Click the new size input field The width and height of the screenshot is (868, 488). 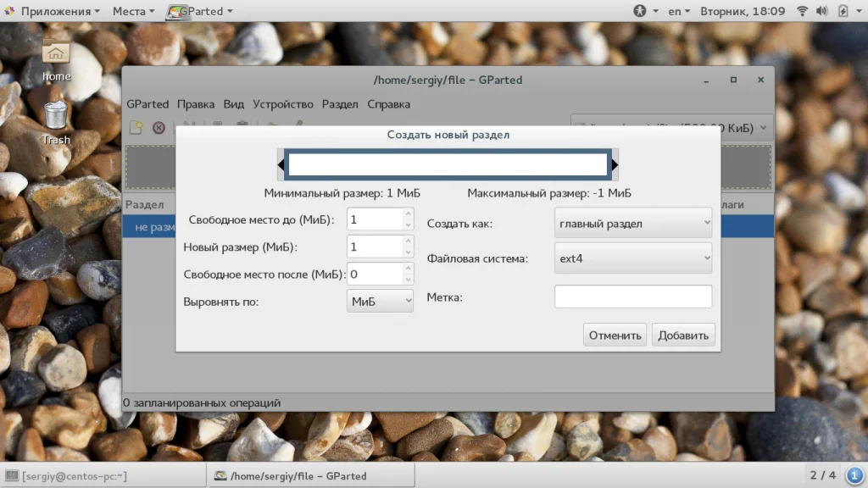tap(375, 247)
